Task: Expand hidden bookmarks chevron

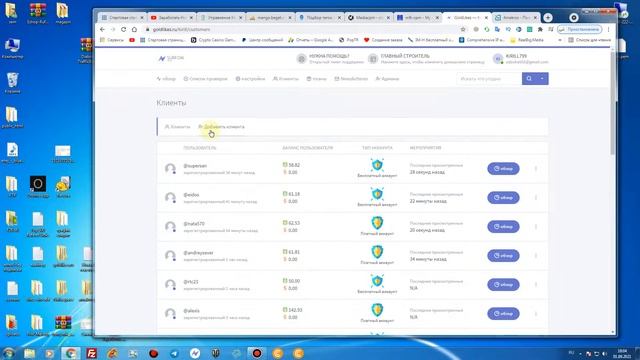Action: 560,40
